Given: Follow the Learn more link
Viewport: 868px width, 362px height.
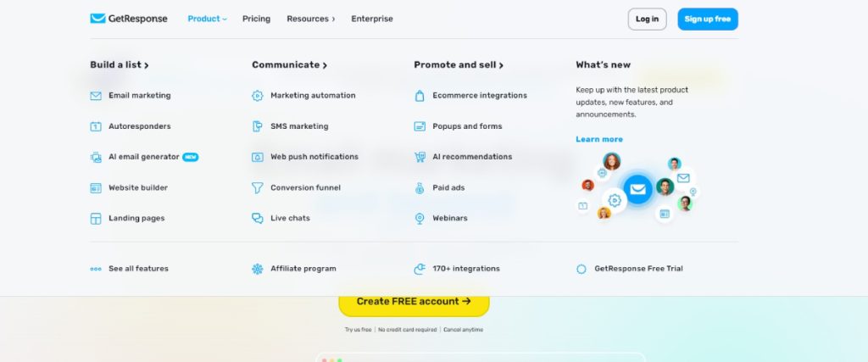Looking at the screenshot, I should (x=599, y=139).
